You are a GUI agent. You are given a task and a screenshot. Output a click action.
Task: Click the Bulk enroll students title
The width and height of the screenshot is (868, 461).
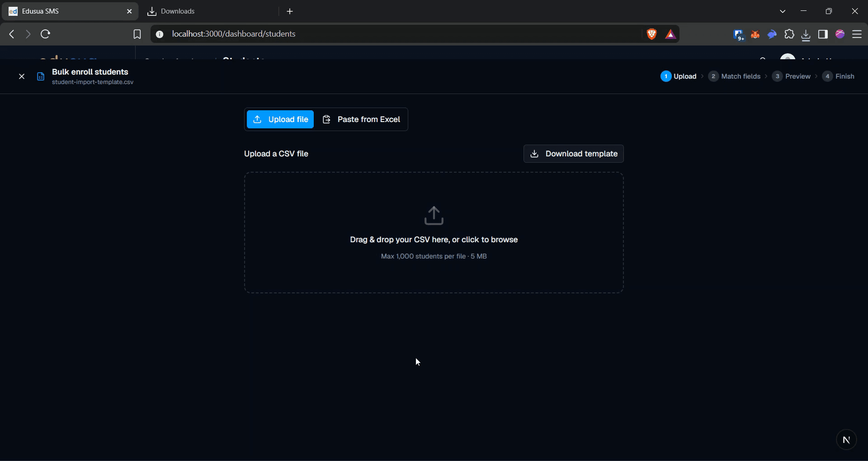90,72
